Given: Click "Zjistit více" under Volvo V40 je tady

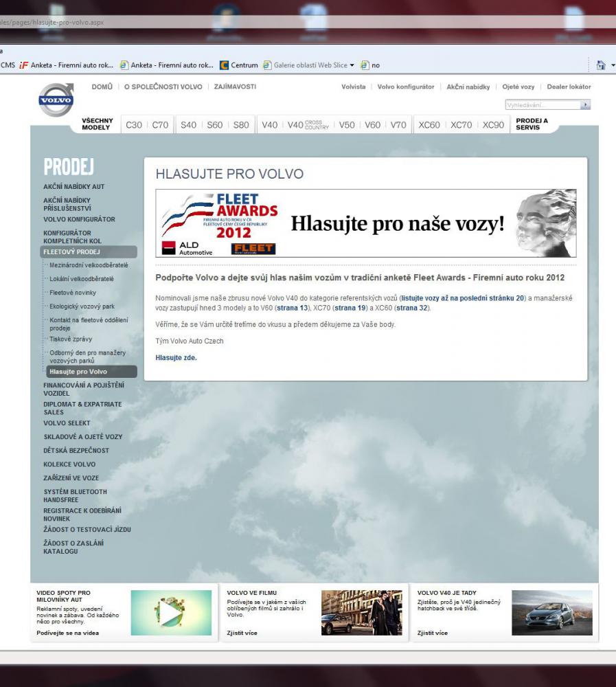Looking at the screenshot, I should pyautogui.click(x=433, y=633).
